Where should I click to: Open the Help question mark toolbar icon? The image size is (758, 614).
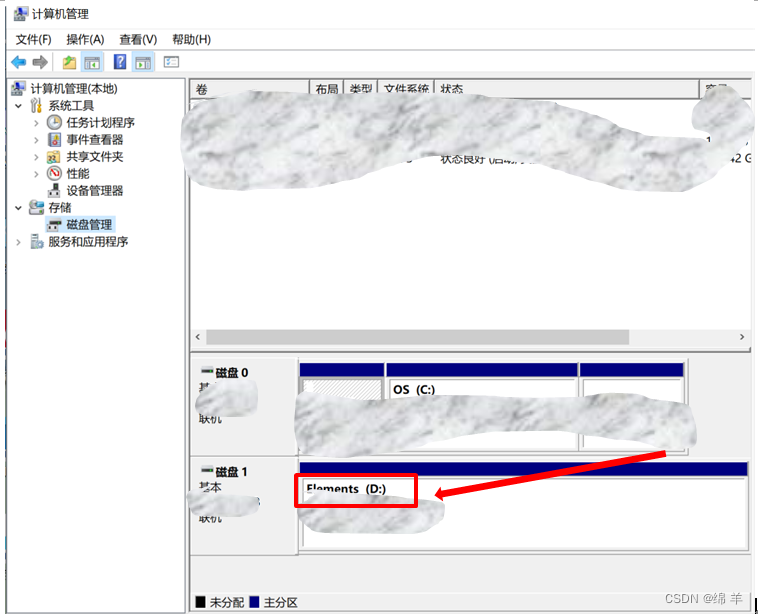pos(120,62)
